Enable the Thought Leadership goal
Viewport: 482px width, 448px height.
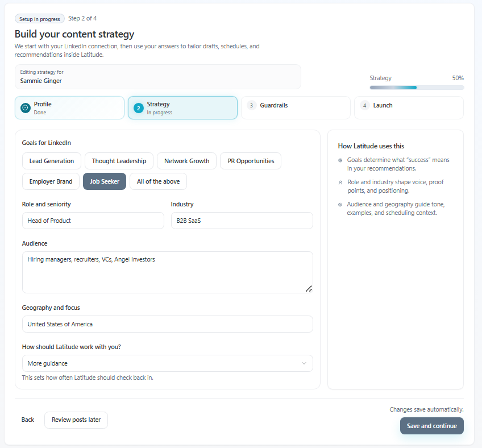[119, 161]
